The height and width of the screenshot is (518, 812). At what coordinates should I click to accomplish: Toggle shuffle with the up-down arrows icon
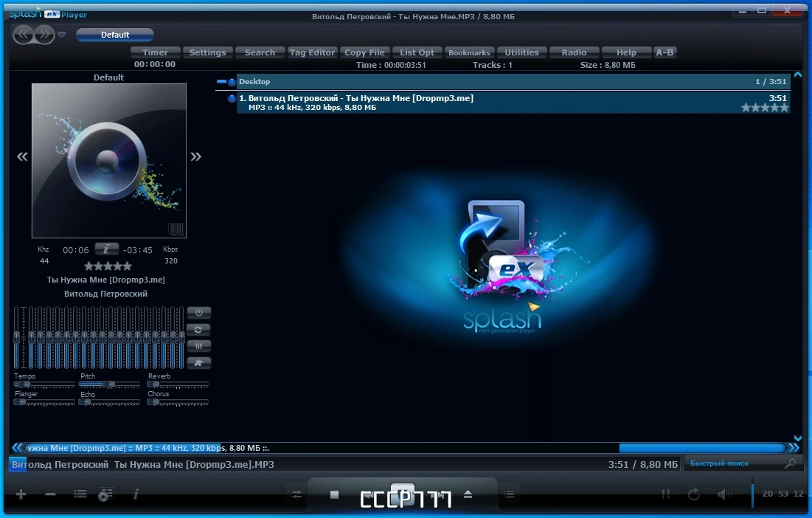(x=666, y=494)
